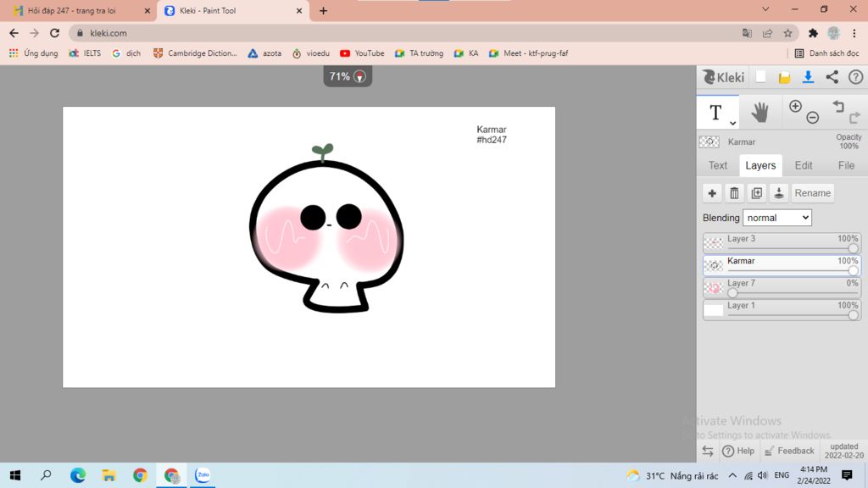Open File Explorer from taskbar
This screenshot has width=868, height=488.
point(108,475)
